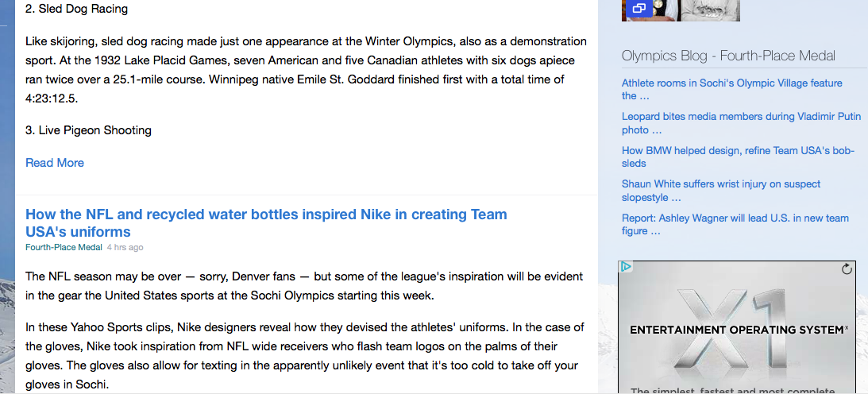This screenshot has width=868, height=394.
Task: Open Ashley Wagner team figure report link
Action: tap(735, 224)
